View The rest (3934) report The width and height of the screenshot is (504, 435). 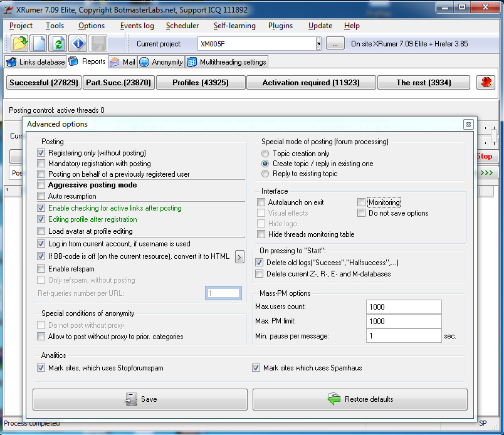tap(424, 83)
